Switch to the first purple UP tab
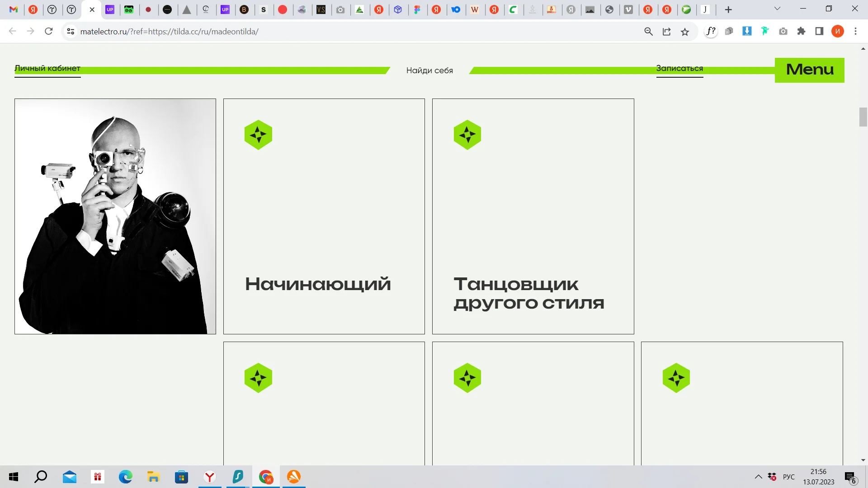This screenshot has height=488, width=868. pyautogui.click(x=110, y=9)
